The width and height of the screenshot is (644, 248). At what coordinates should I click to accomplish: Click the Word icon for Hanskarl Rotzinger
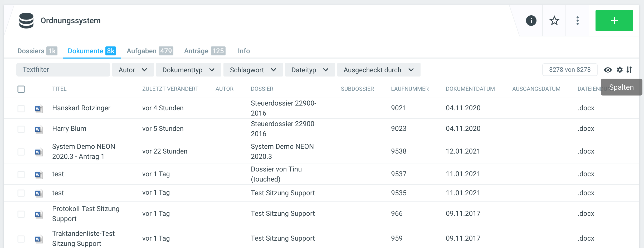[x=39, y=108]
